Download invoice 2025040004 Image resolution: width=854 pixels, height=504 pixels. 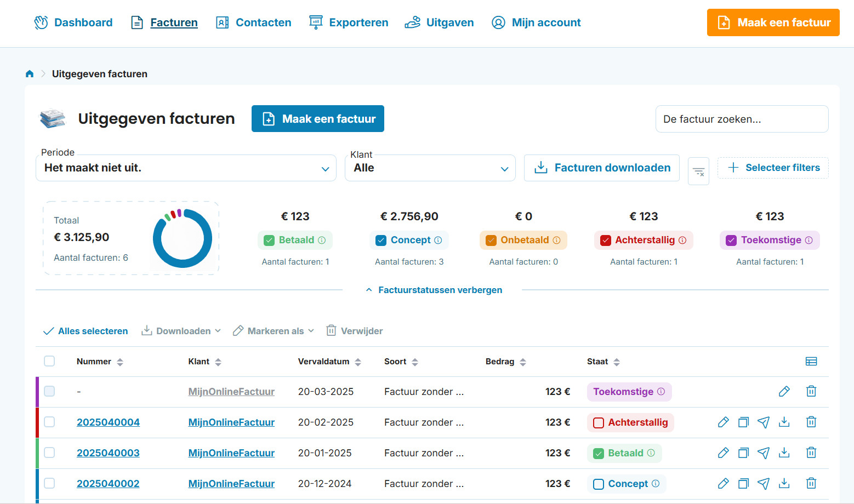[784, 422]
